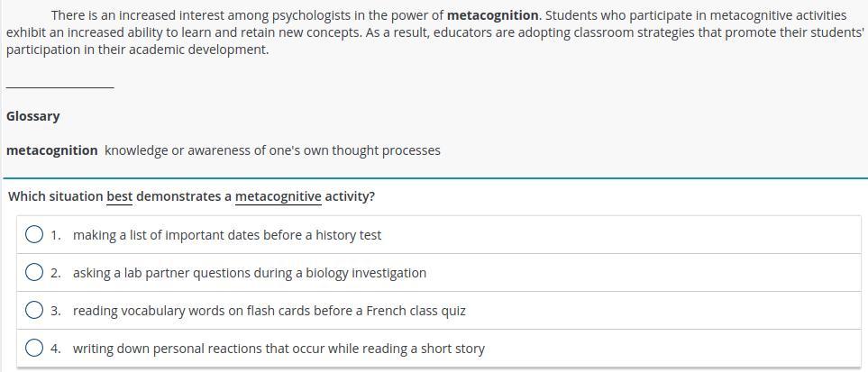This screenshot has height=372, width=868.
Task: Click the number label "4." of fourth option
Action: (56, 349)
